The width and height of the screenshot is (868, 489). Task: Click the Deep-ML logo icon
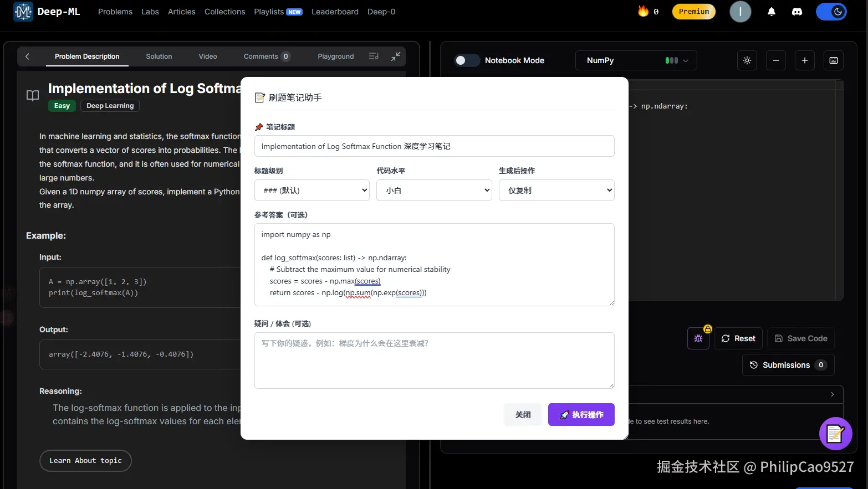23,12
